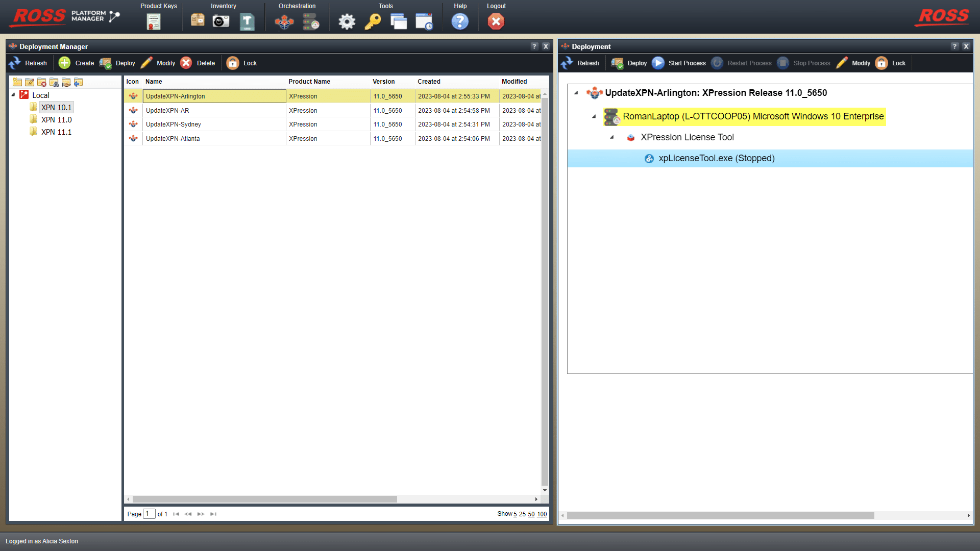Open the Inventory package box icon

(198, 20)
